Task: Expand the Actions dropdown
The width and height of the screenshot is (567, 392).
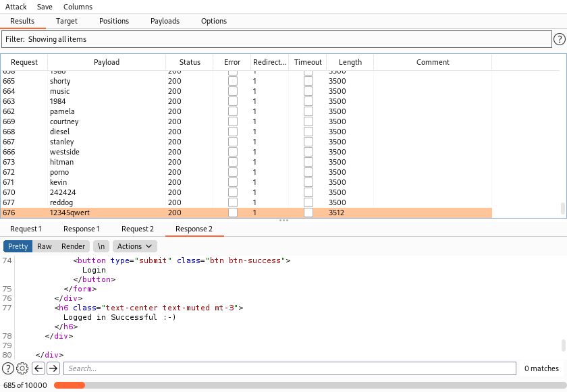Action: pos(135,246)
